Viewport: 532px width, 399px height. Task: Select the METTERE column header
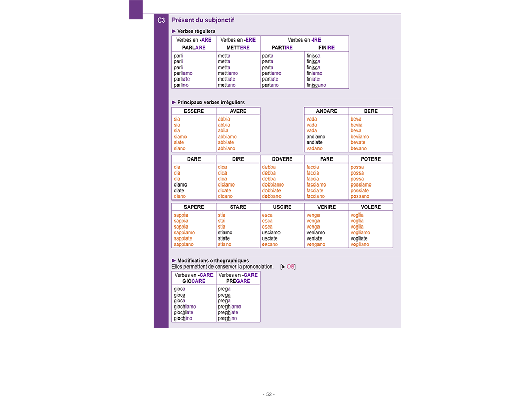tap(236, 47)
